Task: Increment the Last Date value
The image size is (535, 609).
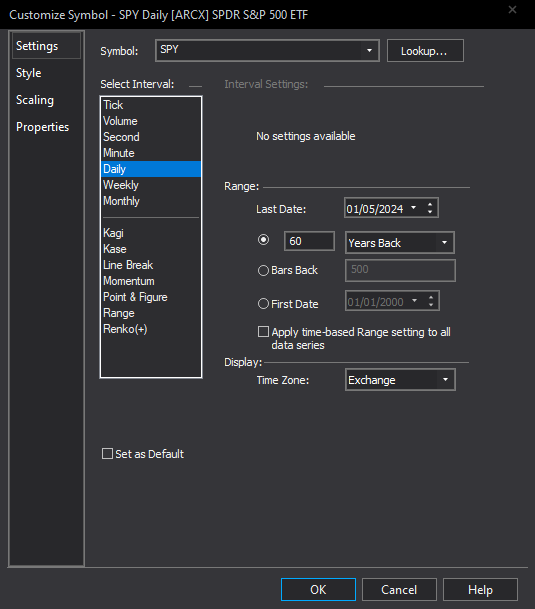Action: tap(430, 204)
